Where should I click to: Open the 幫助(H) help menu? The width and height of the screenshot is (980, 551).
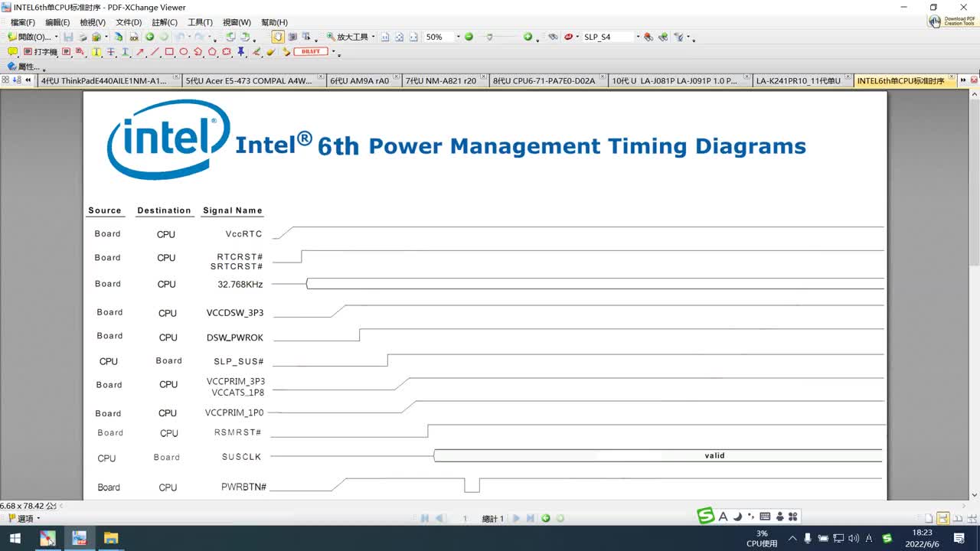pos(274,22)
